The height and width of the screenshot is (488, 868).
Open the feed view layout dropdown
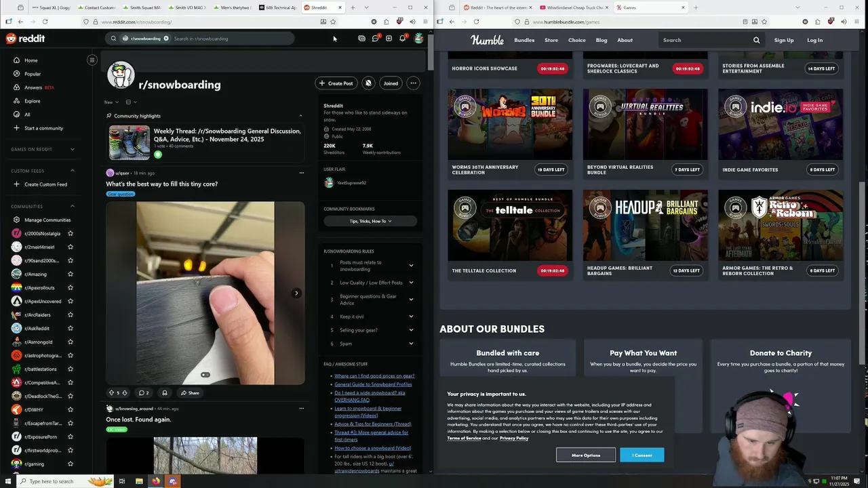(x=131, y=102)
